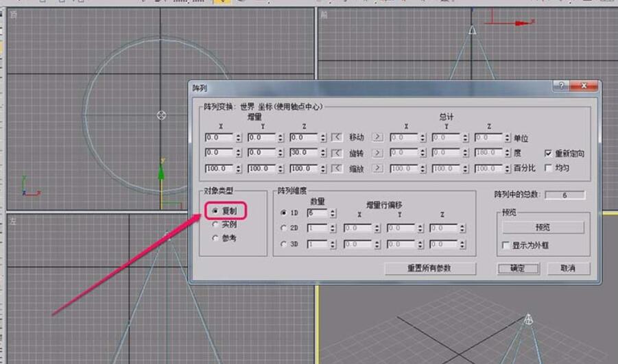Click the left arrow beside 缩放 (Scale)

pos(337,169)
